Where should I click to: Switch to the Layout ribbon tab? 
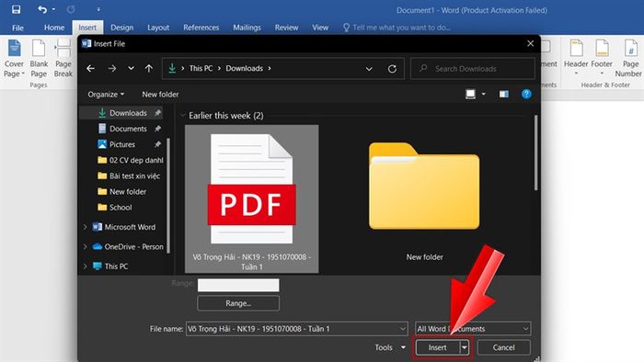click(158, 28)
